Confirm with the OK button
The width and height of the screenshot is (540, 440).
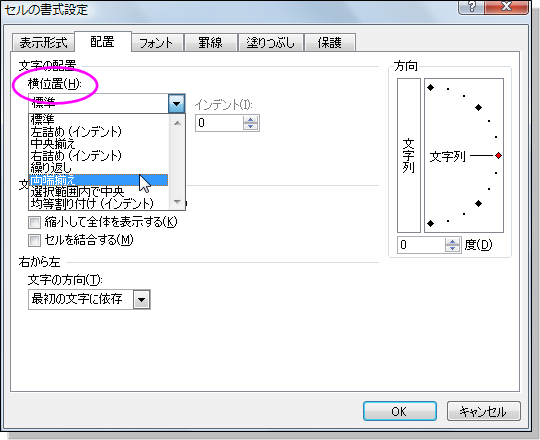399,411
